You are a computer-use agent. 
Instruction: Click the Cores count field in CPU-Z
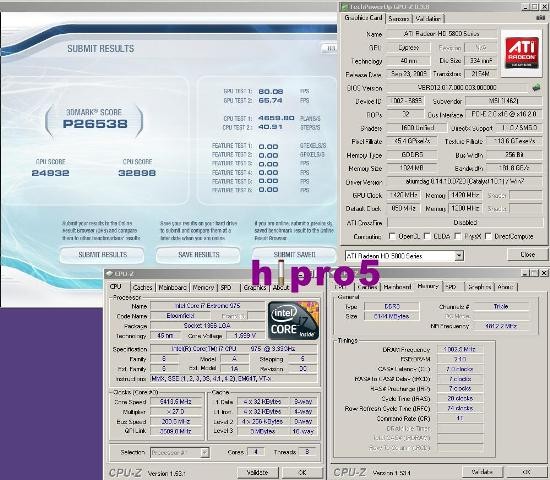coord(256,452)
